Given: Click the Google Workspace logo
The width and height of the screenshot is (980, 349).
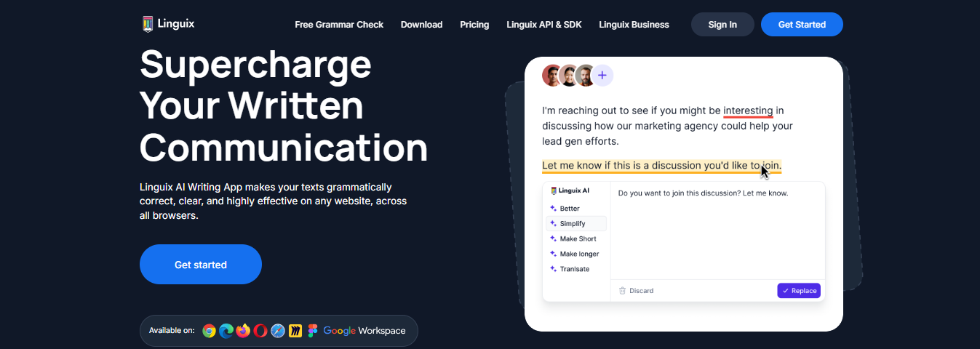Looking at the screenshot, I should (364, 331).
